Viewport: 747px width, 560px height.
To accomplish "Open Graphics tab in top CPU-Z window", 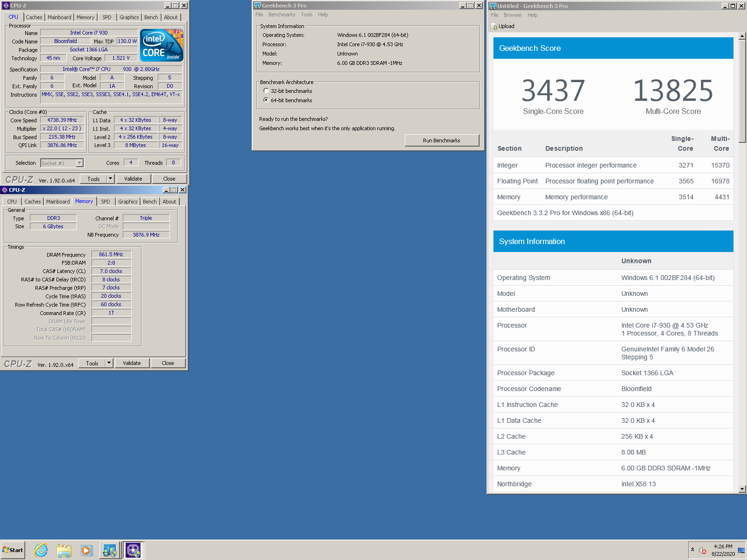I will point(129,17).
